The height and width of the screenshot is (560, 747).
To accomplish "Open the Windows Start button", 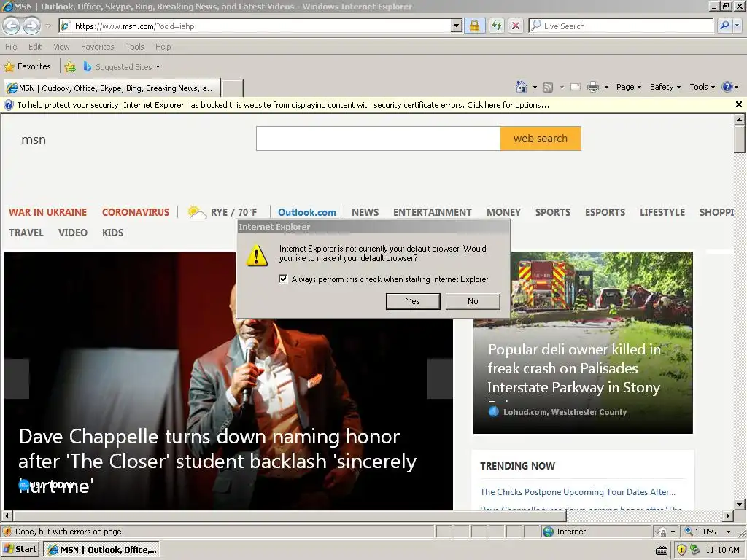I will point(20,550).
